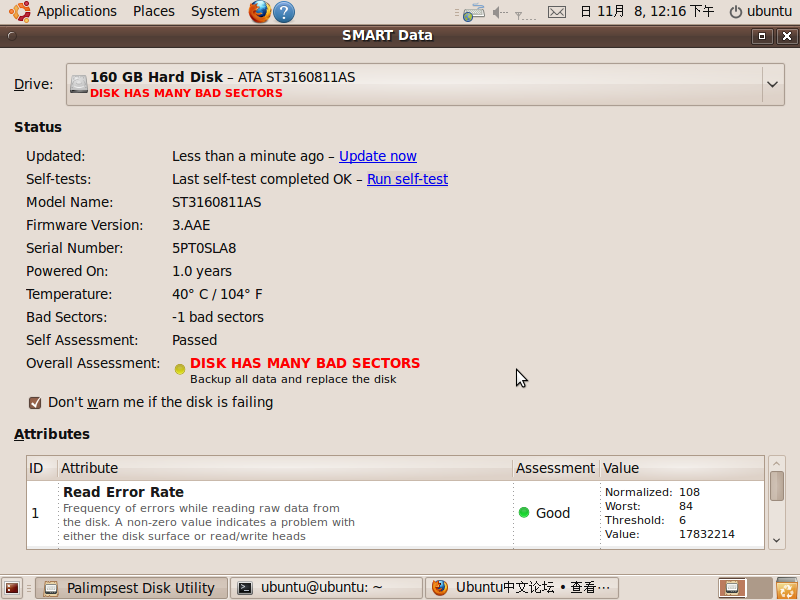Open the Help launcher question mark icon
800x600 pixels.
click(x=284, y=12)
